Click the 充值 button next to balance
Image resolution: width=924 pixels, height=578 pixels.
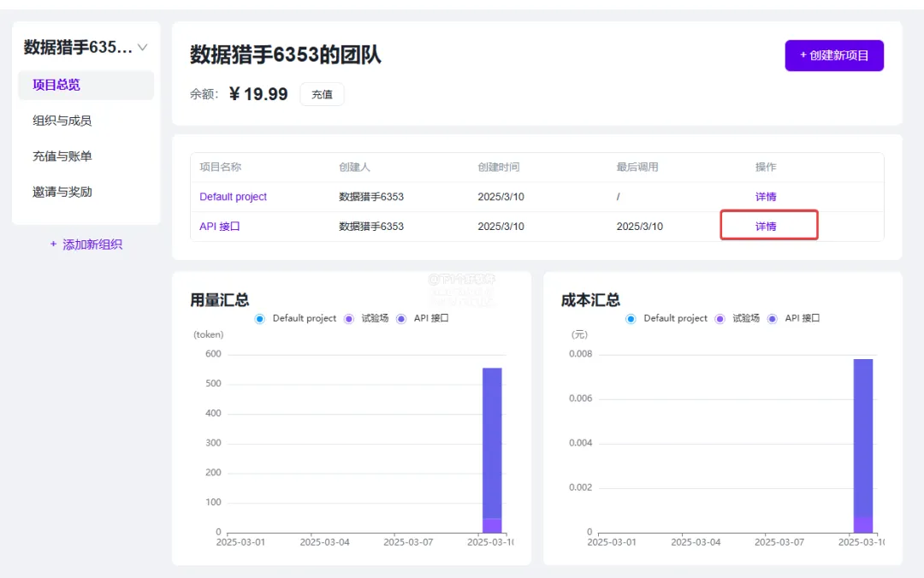pyautogui.click(x=322, y=94)
